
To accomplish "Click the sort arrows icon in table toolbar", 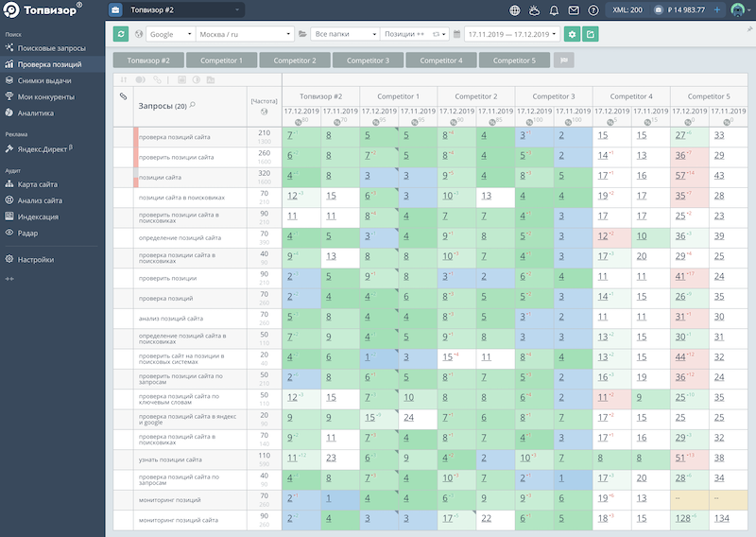I will 124,79.
